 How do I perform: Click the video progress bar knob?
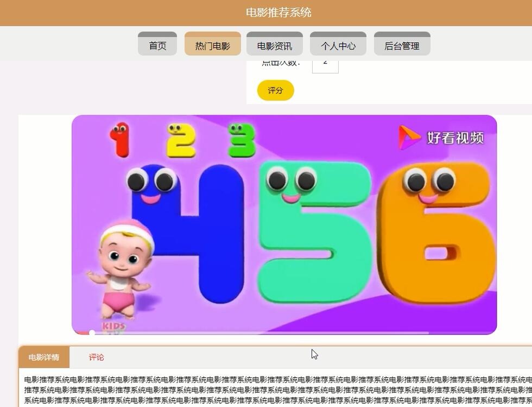coord(92,333)
